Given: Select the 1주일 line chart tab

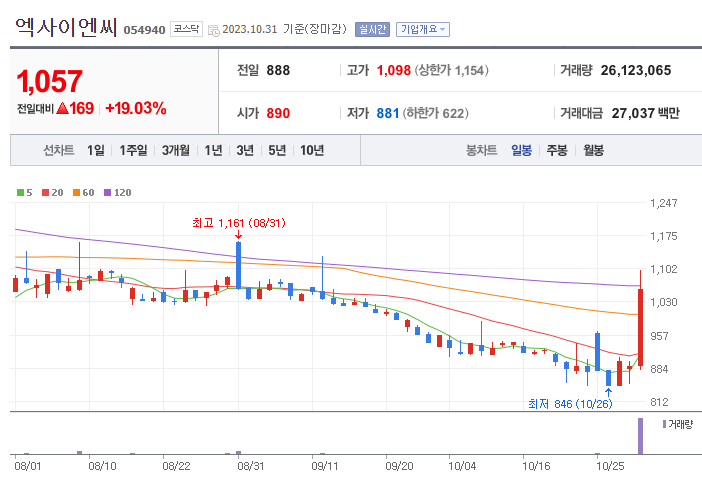Looking at the screenshot, I should [x=133, y=150].
